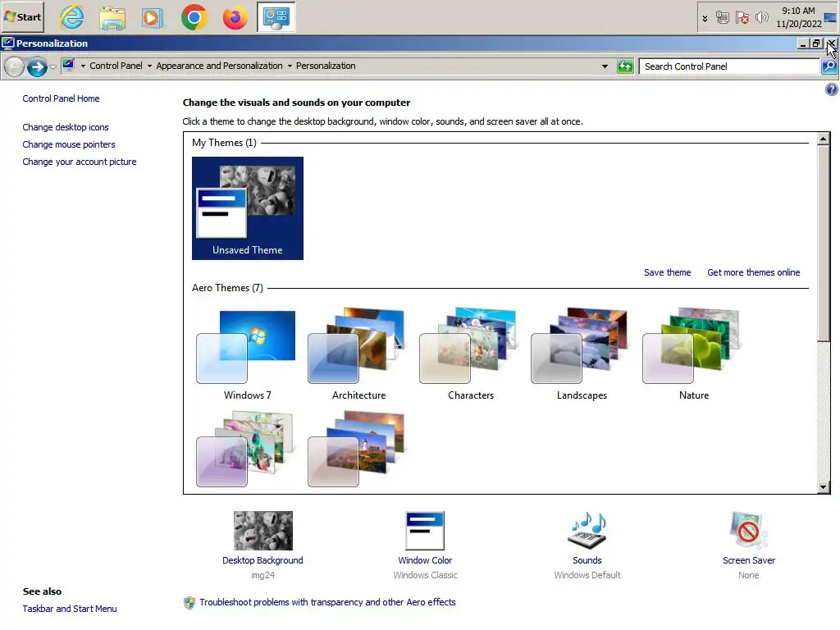Click the theme list scrollbar thumb
The image size is (840, 630).
[x=824, y=243]
